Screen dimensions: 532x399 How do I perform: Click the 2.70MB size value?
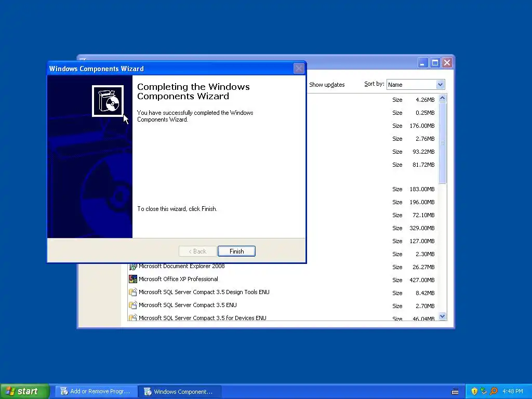(x=425, y=305)
